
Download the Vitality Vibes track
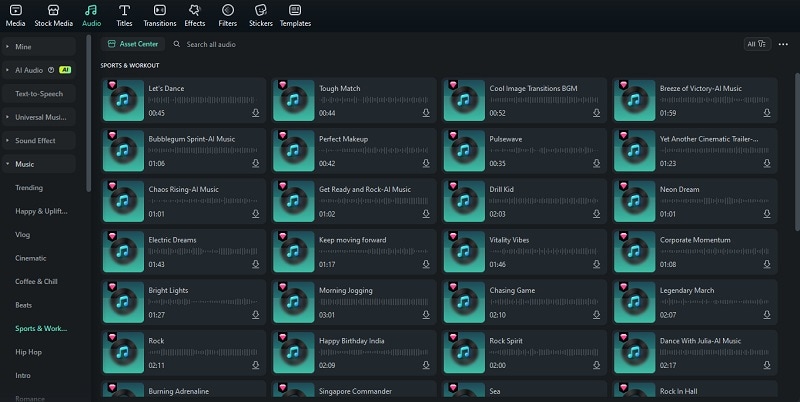coord(596,265)
